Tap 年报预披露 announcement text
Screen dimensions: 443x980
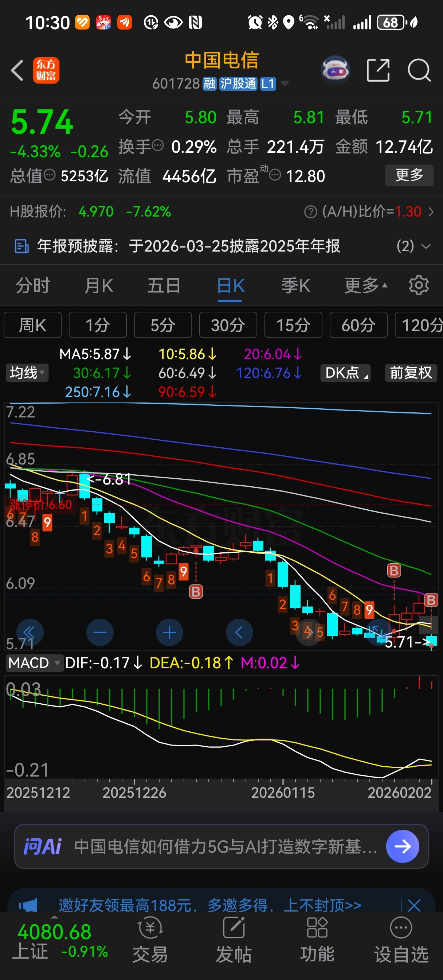189,246
